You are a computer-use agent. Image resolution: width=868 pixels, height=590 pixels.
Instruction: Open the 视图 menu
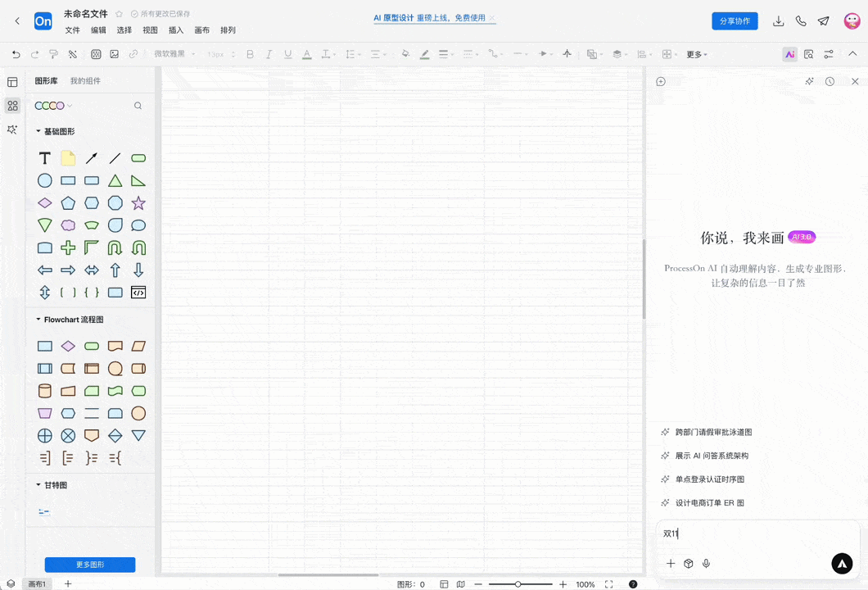150,30
